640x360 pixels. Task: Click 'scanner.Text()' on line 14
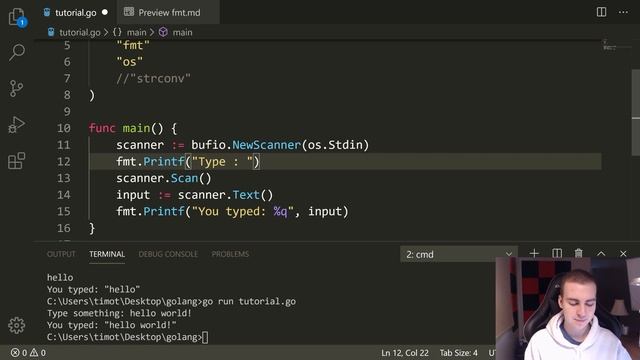[x=225, y=195]
